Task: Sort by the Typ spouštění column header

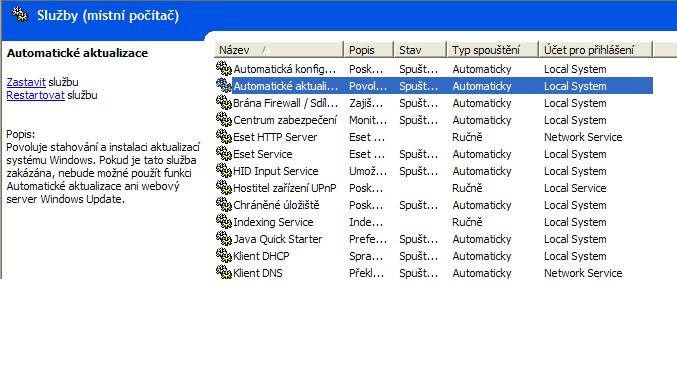Action: click(x=492, y=50)
